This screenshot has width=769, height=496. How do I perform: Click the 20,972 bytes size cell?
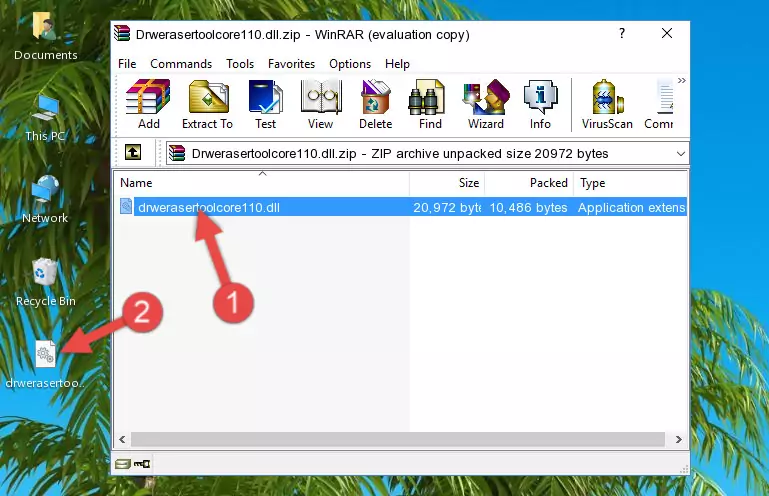(447, 208)
